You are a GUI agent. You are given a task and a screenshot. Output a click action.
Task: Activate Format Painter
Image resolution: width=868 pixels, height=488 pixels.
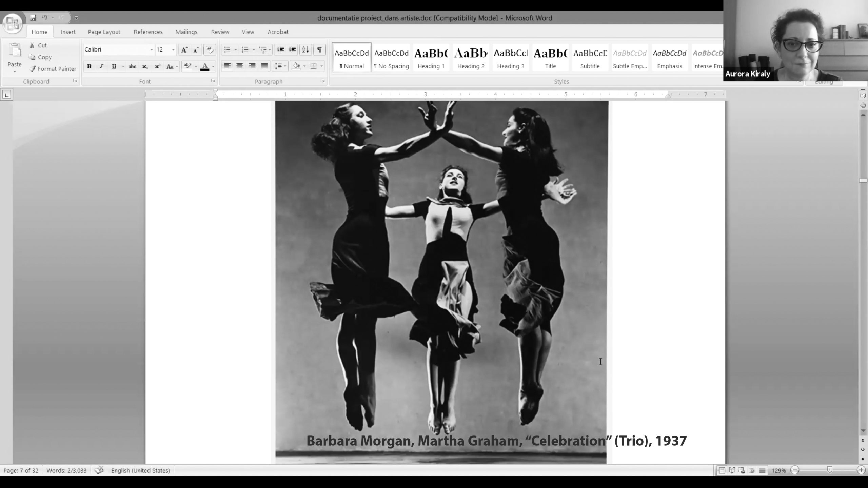click(53, 69)
